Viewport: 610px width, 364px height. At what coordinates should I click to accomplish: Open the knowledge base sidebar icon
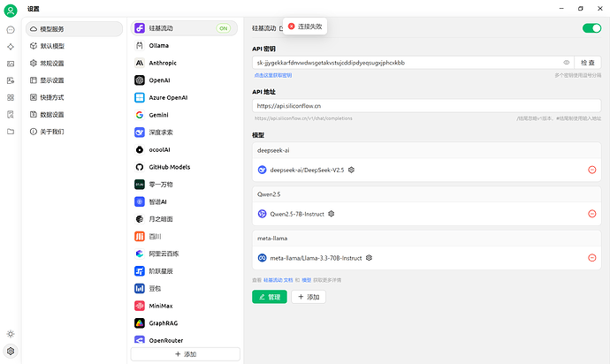point(11,114)
